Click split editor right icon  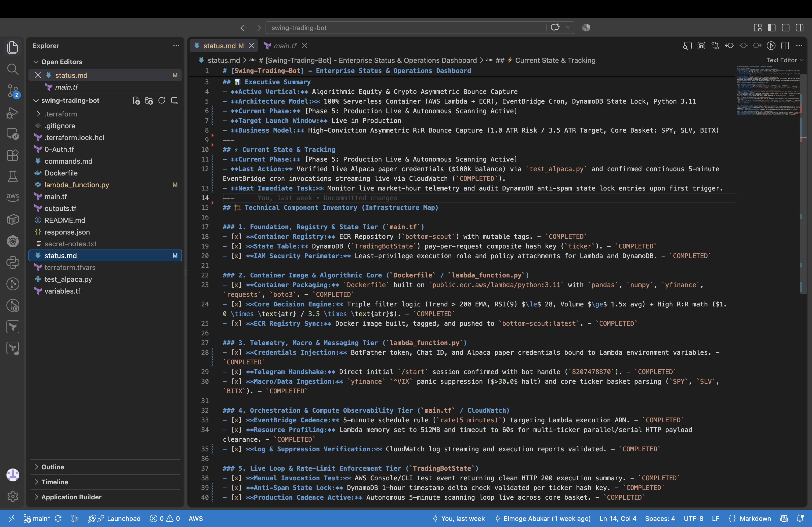(785, 46)
